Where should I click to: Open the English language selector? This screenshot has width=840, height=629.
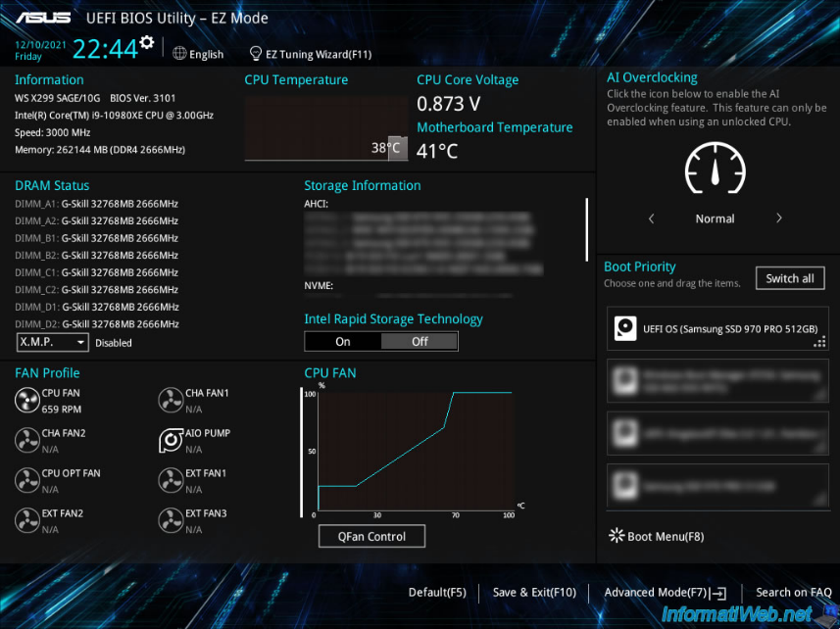pos(198,54)
